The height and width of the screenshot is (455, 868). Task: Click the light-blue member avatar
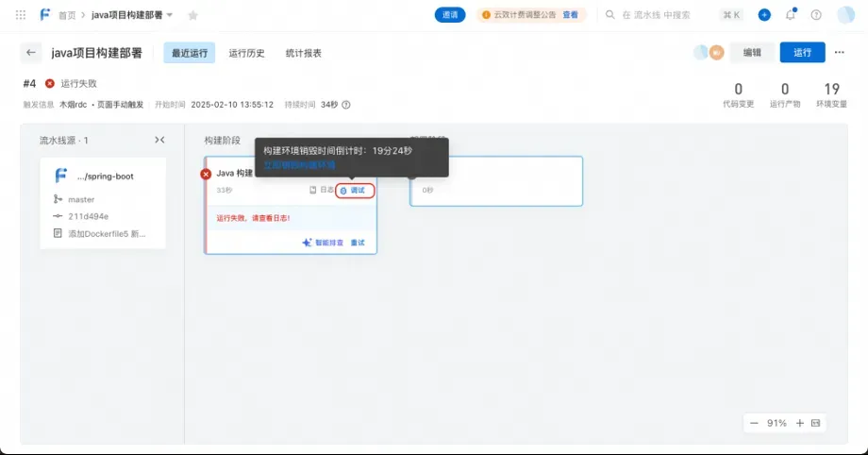pyautogui.click(x=701, y=53)
